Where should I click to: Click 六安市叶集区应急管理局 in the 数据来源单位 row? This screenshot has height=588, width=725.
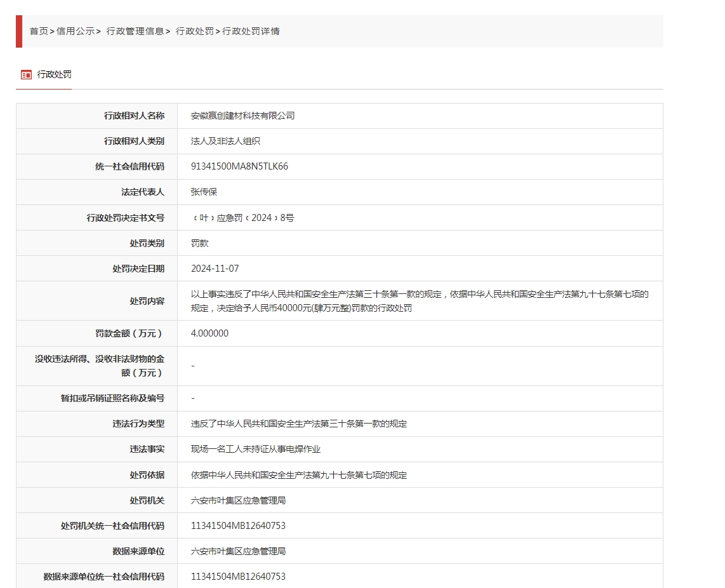tap(238, 551)
